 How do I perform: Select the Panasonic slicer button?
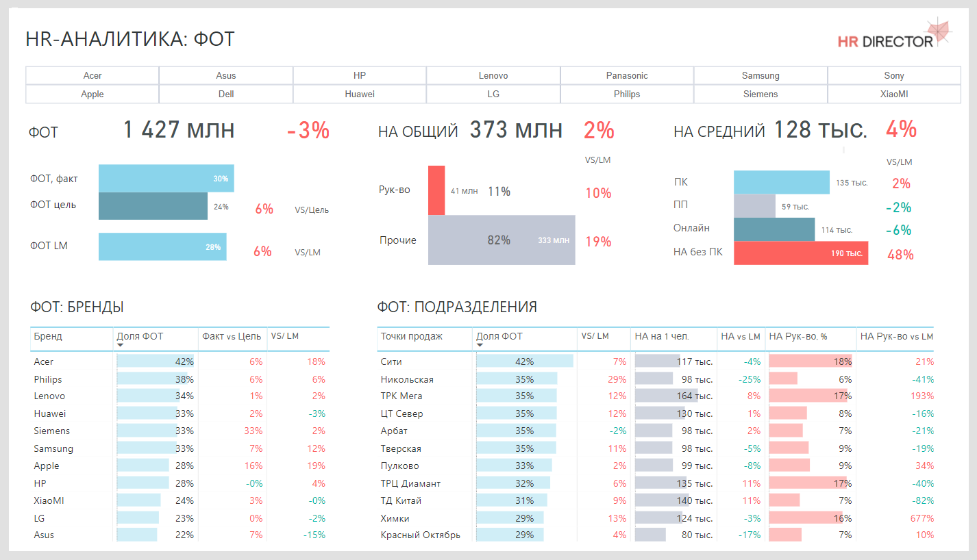(627, 75)
